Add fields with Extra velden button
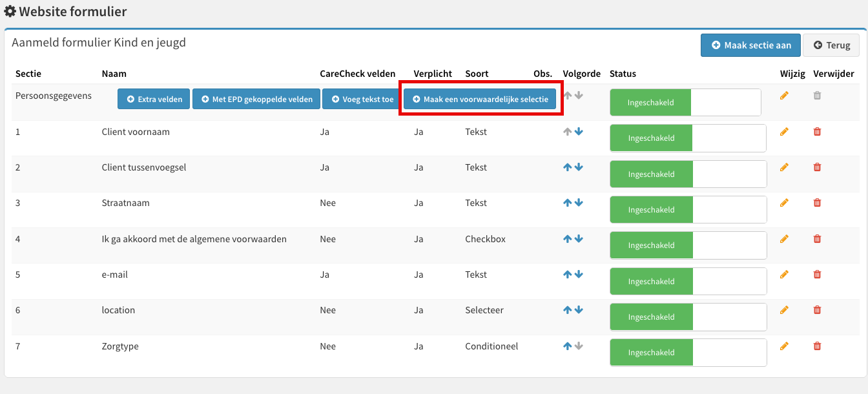The height and width of the screenshot is (394, 868). [154, 99]
